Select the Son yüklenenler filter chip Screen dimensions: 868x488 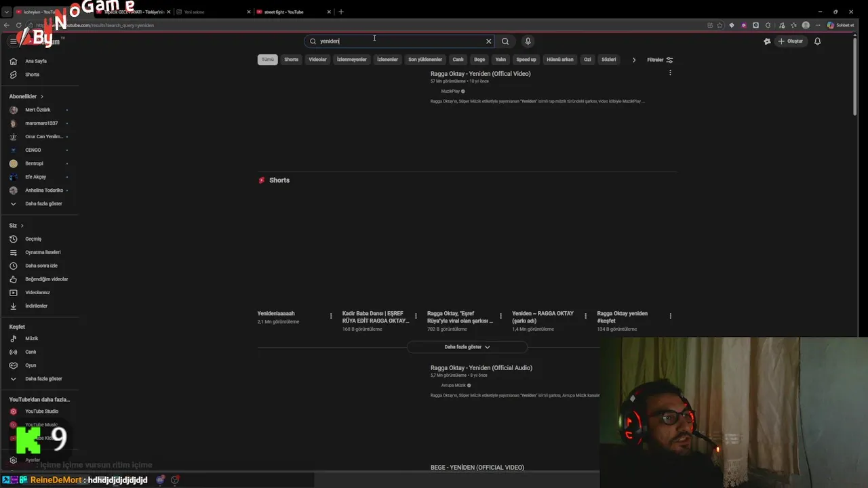(425, 60)
